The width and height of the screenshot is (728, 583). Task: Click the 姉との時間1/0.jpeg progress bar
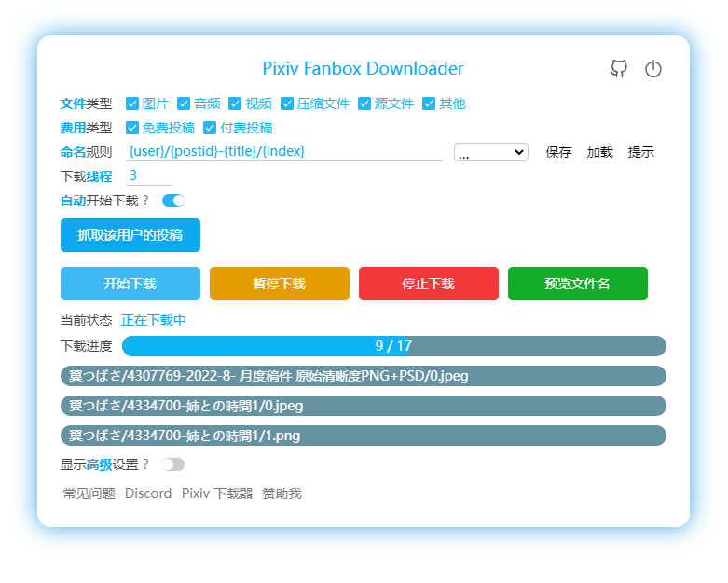point(364,406)
